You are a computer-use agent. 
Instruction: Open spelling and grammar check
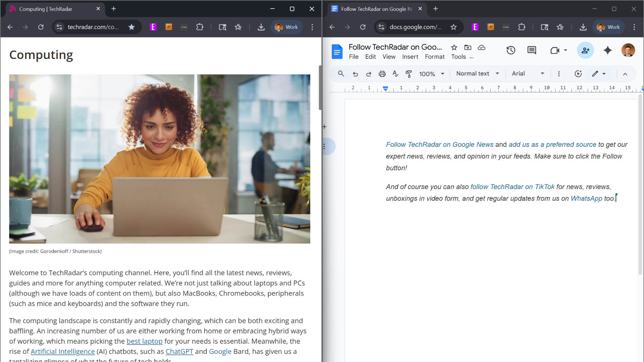395,74
